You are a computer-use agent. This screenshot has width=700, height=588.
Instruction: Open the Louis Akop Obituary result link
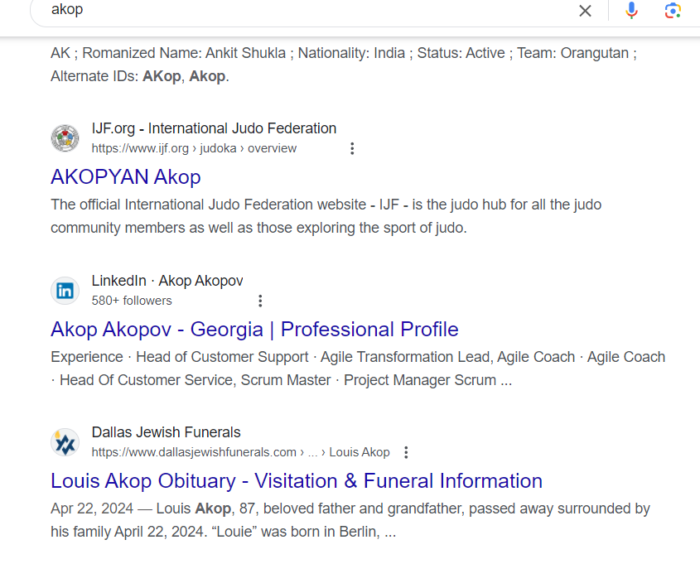pyautogui.click(x=297, y=481)
